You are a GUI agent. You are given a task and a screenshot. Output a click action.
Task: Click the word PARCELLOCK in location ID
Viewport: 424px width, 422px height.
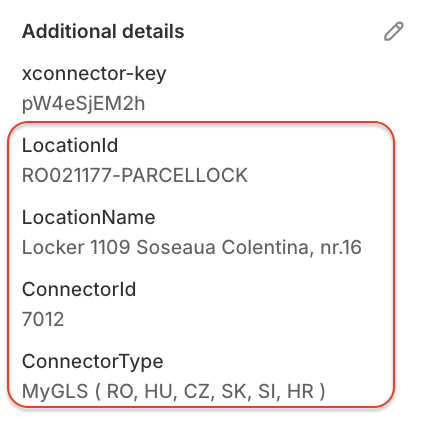click(185, 175)
